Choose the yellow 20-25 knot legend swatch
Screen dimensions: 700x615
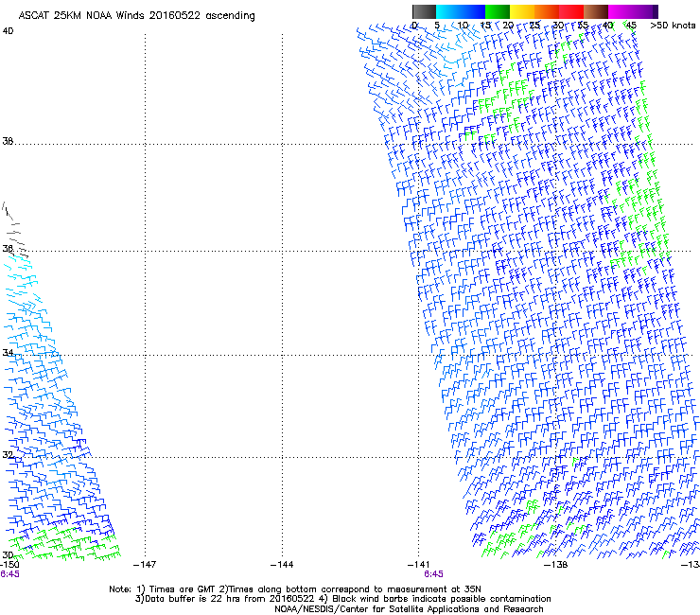click(522, 11)
